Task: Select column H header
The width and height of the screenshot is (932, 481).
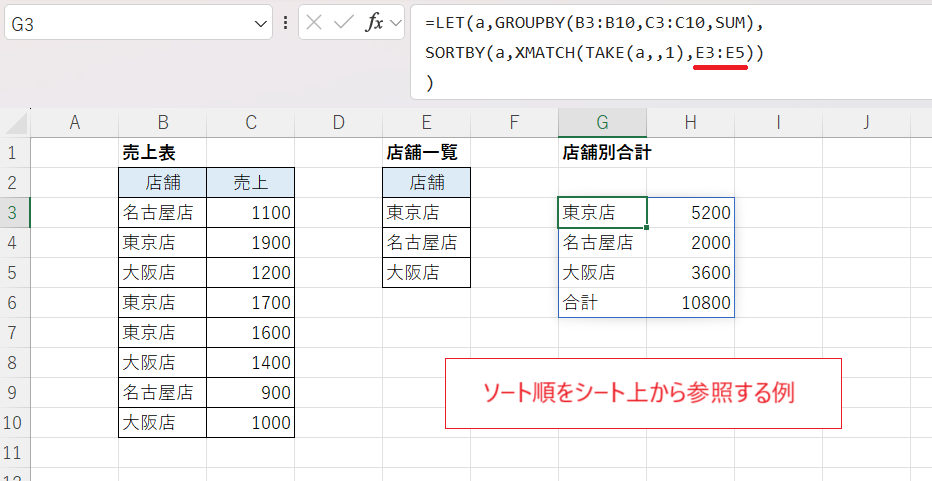Action: click(691, 123)
